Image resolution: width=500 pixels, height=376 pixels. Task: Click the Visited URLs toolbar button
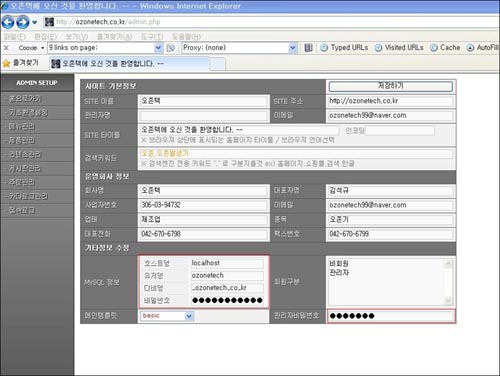coord(399,48)
